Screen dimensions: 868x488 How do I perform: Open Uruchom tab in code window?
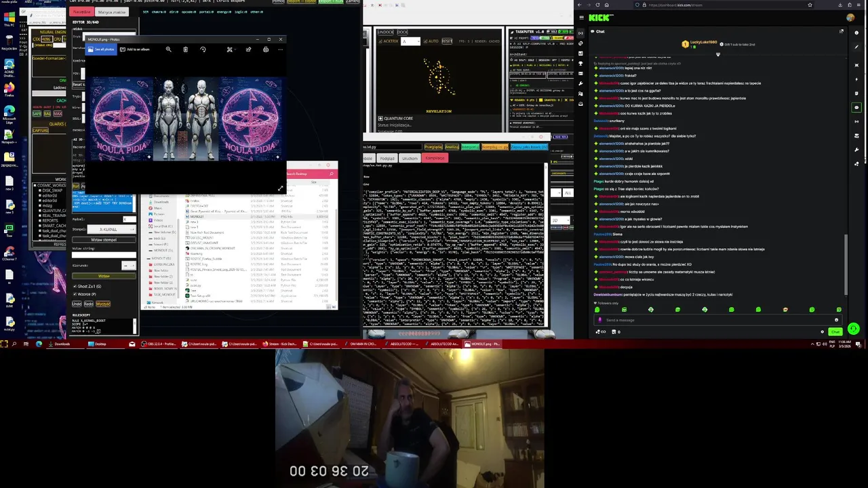(410, 158)
